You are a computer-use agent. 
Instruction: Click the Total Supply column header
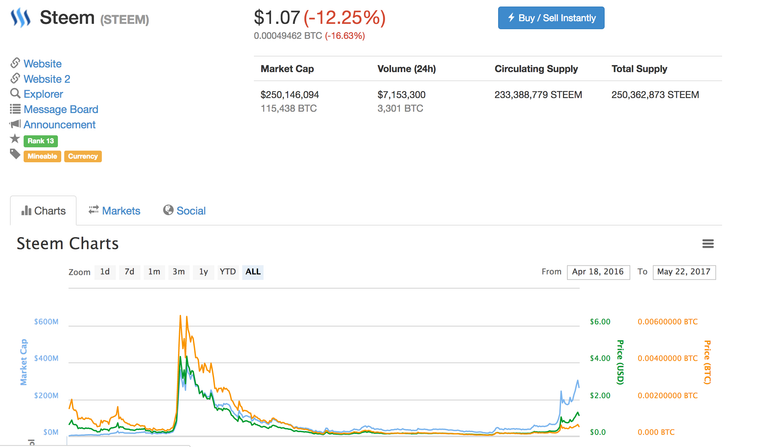(639, 69)
